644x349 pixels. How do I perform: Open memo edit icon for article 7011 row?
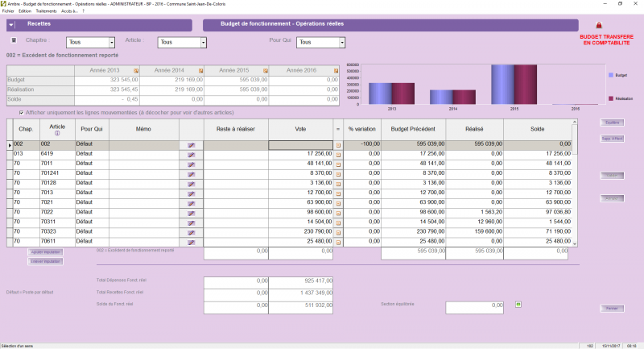(x=191, y=164)
